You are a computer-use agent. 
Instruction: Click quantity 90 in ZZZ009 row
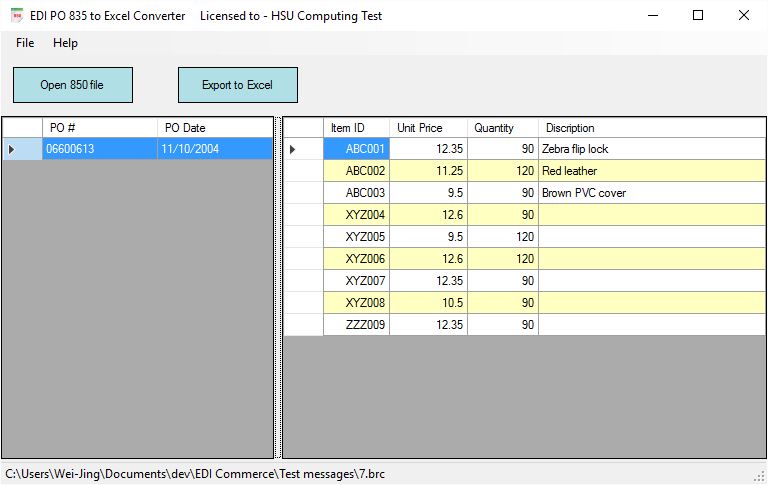click(x=503, y=325)
